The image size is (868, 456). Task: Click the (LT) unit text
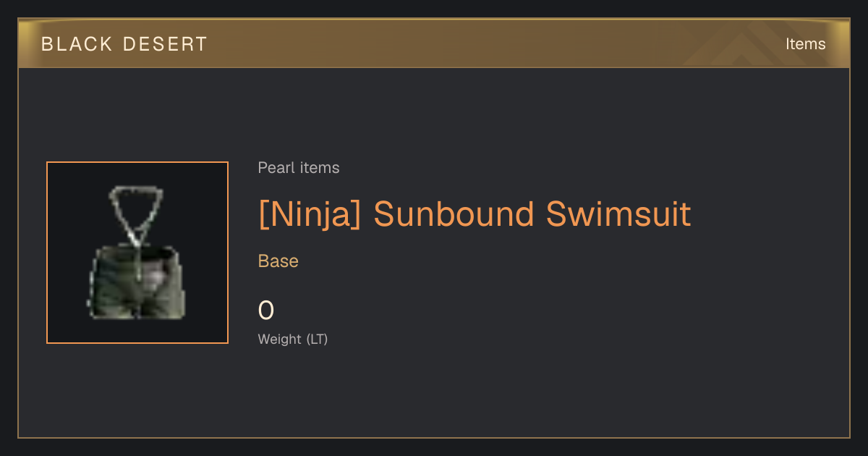pos(317,339)
